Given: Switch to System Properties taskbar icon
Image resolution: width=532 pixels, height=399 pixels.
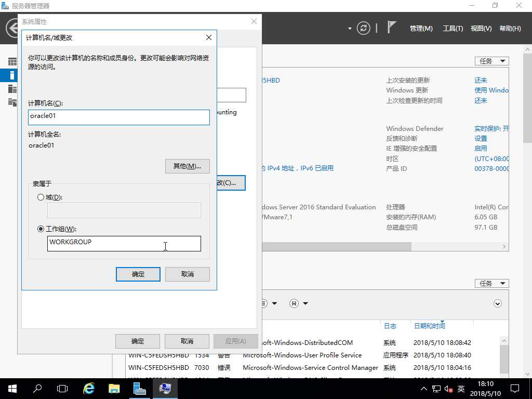Looking at the screenshot, I should [x=165, y=389].
